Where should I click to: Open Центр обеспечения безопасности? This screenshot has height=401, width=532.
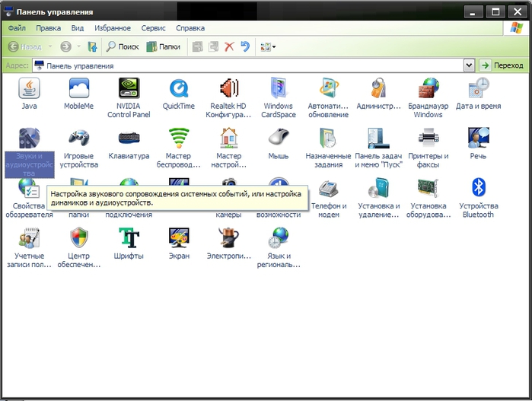coord(78,247)
